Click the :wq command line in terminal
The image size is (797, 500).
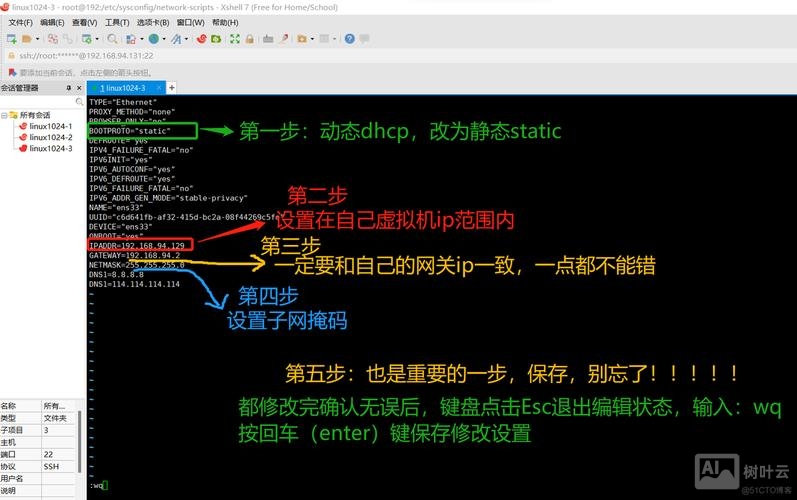click(99, 485)
